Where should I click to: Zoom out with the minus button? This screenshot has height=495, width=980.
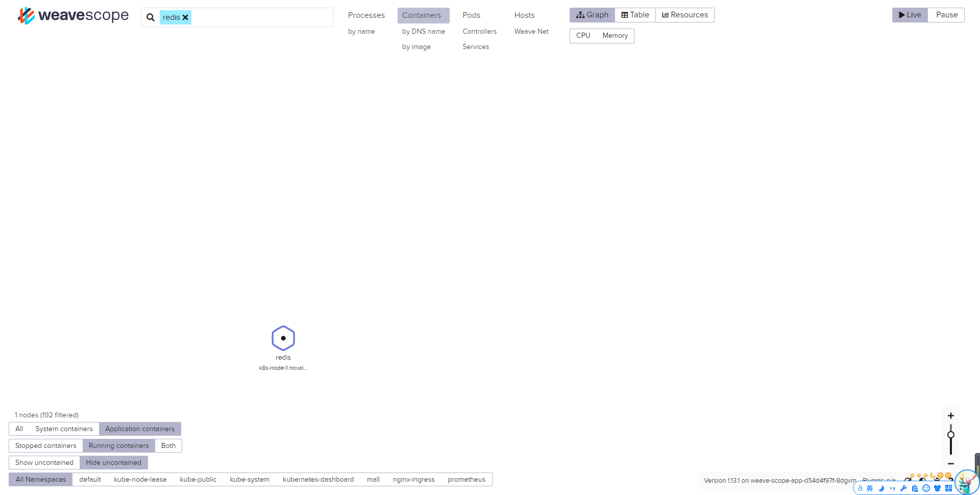tap(951, 464)
